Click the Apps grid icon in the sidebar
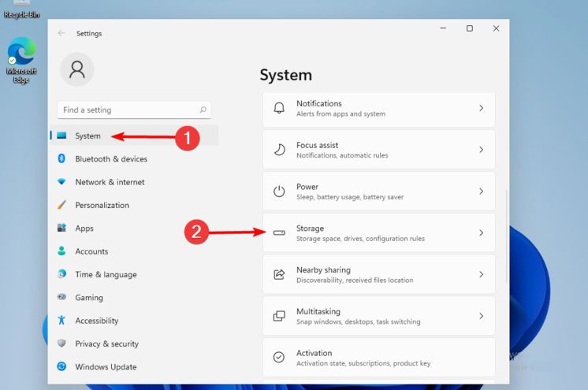 pos(61,228)
